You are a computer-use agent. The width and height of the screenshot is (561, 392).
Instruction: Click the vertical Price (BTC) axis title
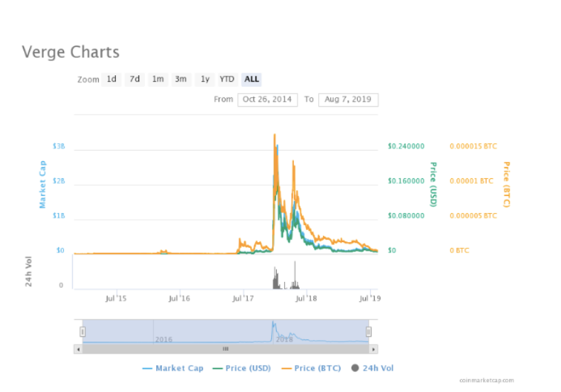pos(506,185)
